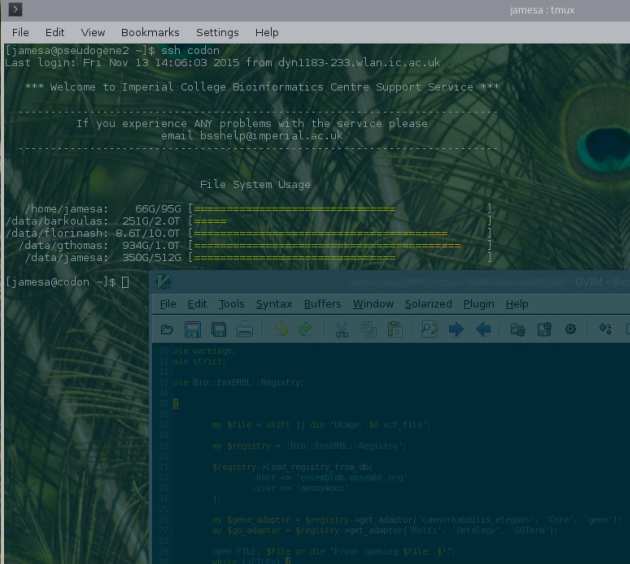Open the terminal View menu
630x564 pixels.
(x=93, y=32)
